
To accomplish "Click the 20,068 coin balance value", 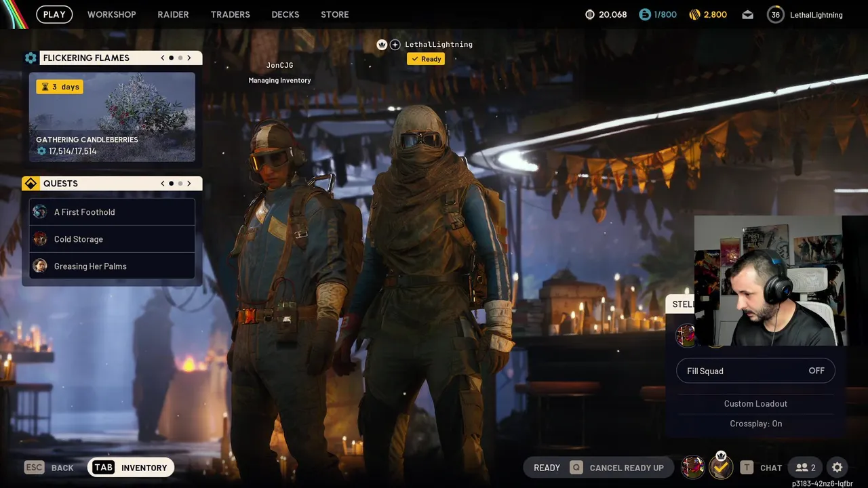I will point(613,14).
